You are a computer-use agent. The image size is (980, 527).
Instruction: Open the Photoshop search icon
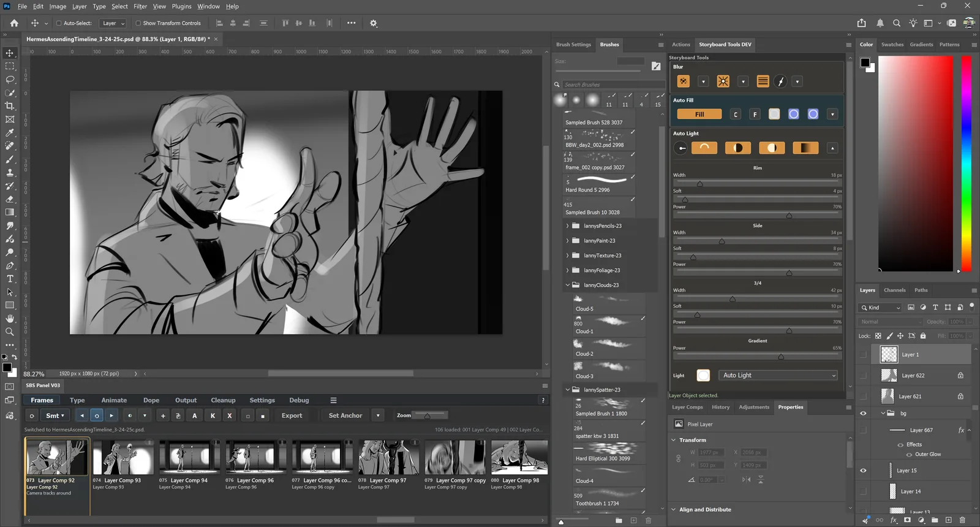(x=897, y=23)
